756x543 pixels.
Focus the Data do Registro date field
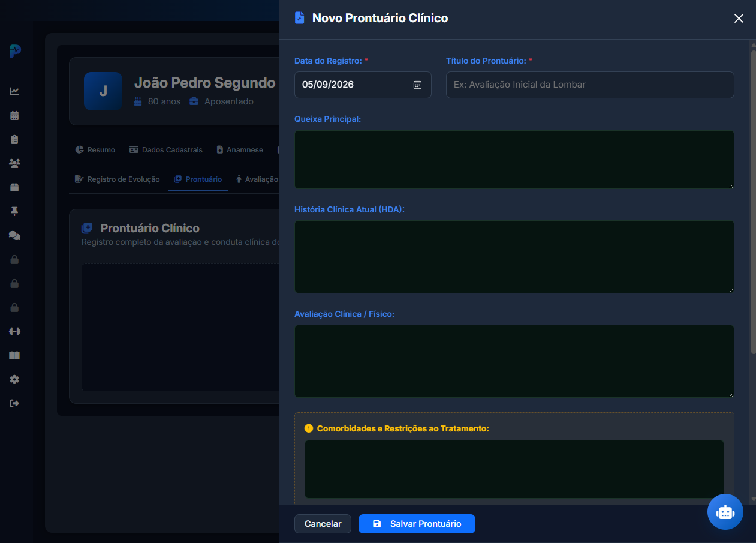click(x=363, y=85)
